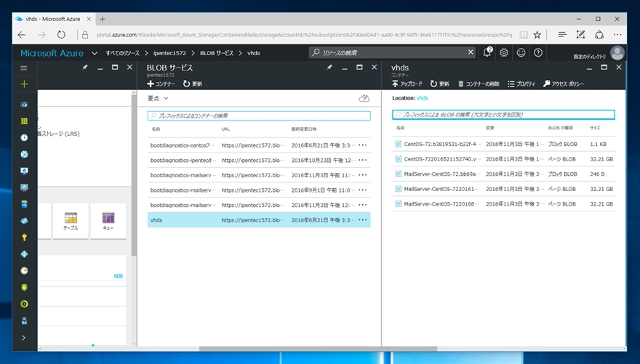Expand the Microsoft Azure dropdown chevron
This screenshot has width=640, height=364.
coord(95,53)
